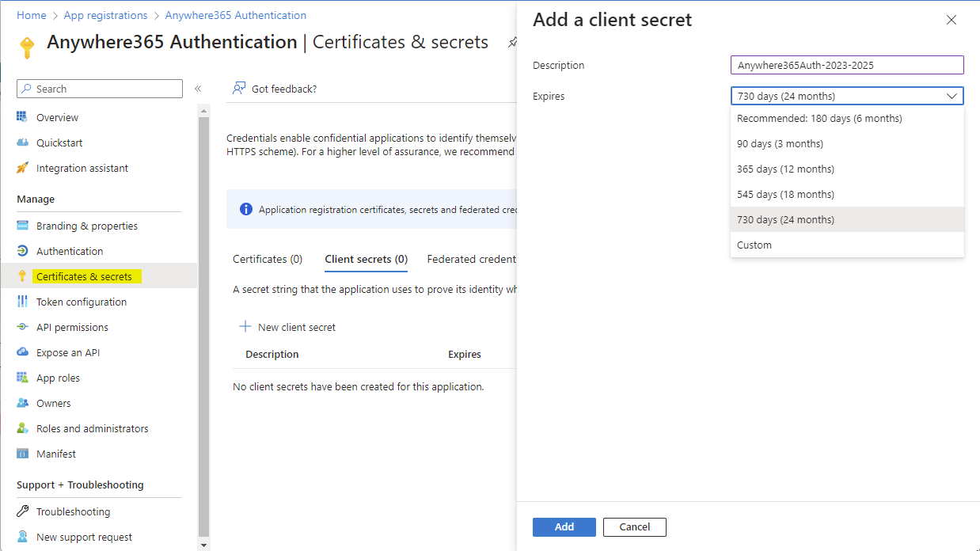The width and height of the screenshot is (980, 551).
Task: Select the Client secrets (0) tab
Action: pos(366,259)
